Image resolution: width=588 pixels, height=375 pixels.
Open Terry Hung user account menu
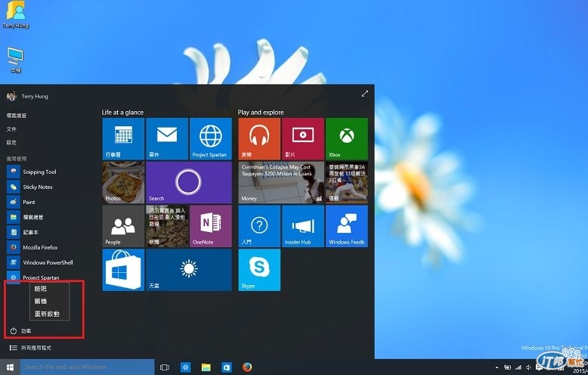27,96
